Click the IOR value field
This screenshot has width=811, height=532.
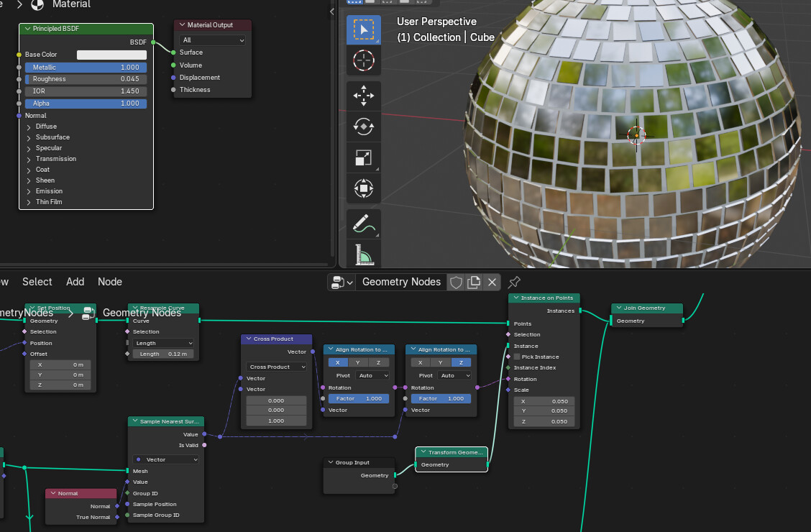click(x=86, y=91)
